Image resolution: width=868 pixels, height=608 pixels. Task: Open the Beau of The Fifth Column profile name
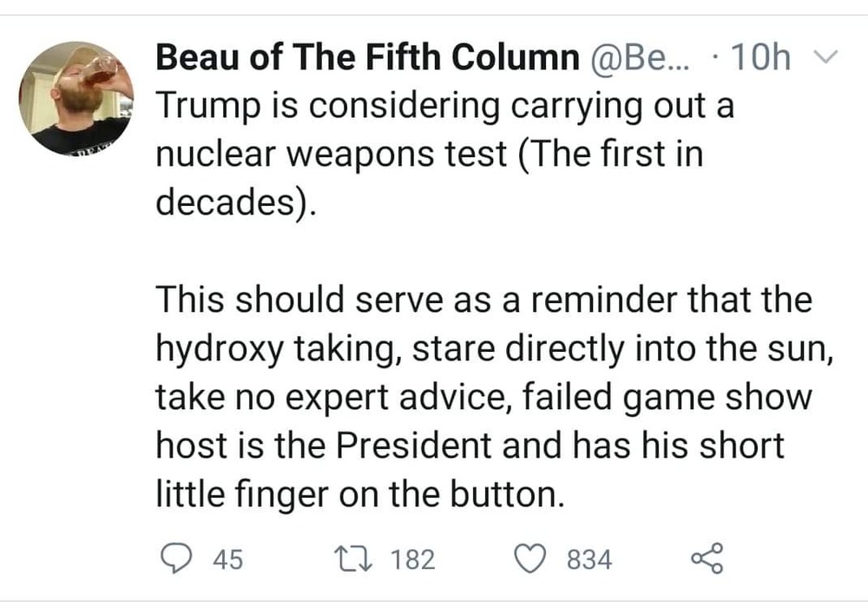[367, 59]
